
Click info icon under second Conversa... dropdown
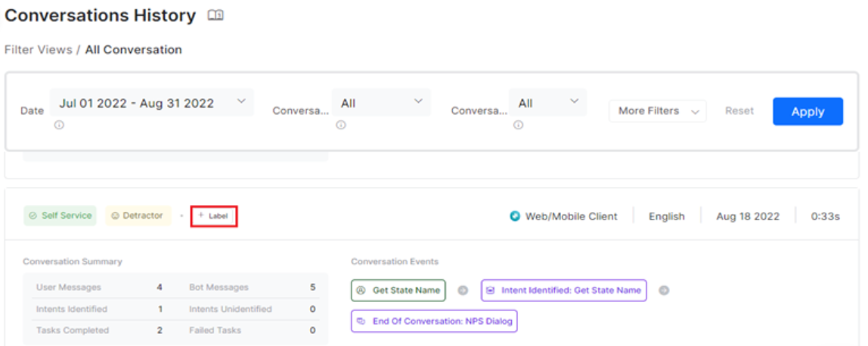(518, 126)
